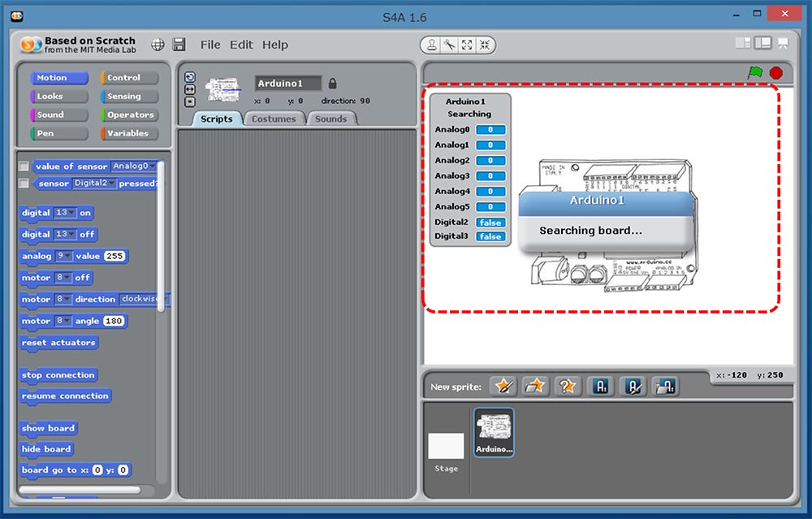Click the S4A window title icon
The image size is (812, 519).
pos(17,16)
